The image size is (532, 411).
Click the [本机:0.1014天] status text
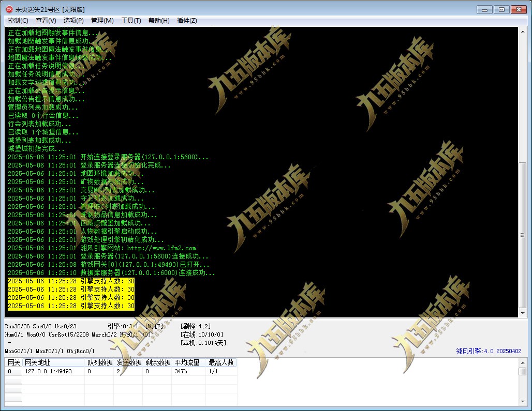(203, 343)
